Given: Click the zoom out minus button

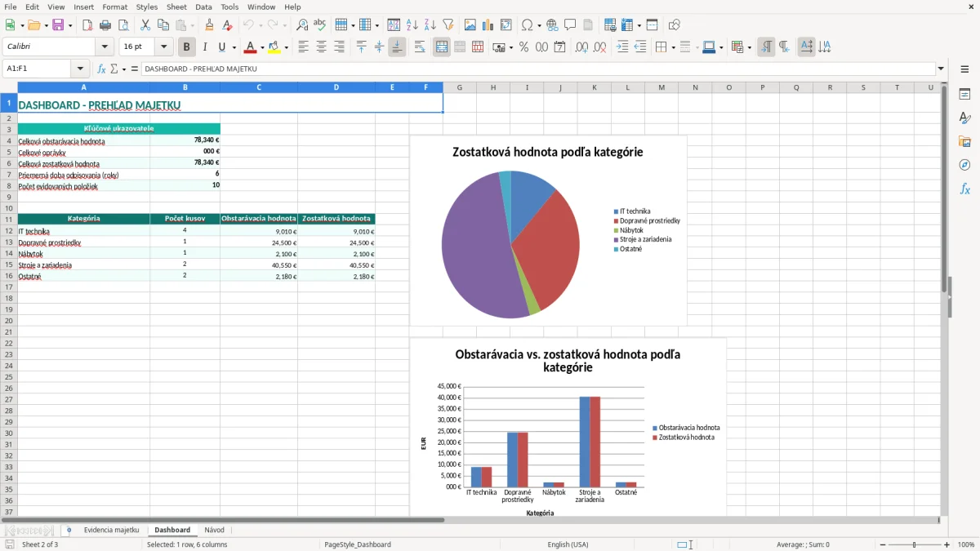Looking at the screenshot, I should pos(883,544).
